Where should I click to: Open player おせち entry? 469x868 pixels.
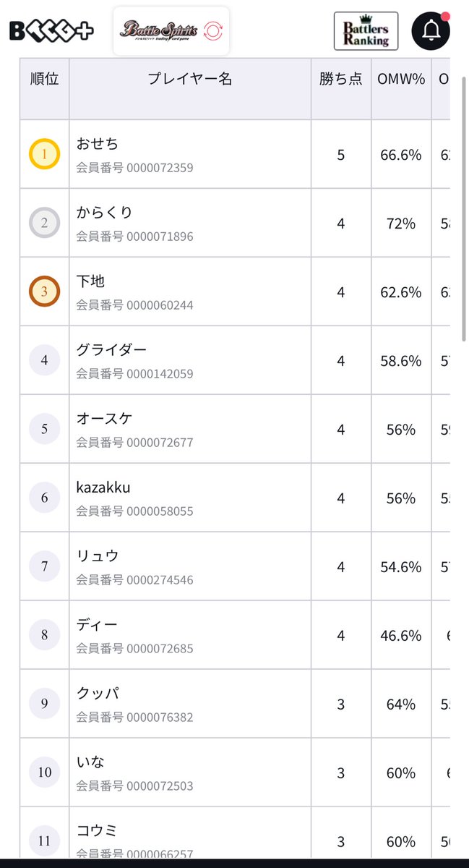[190, 154]
